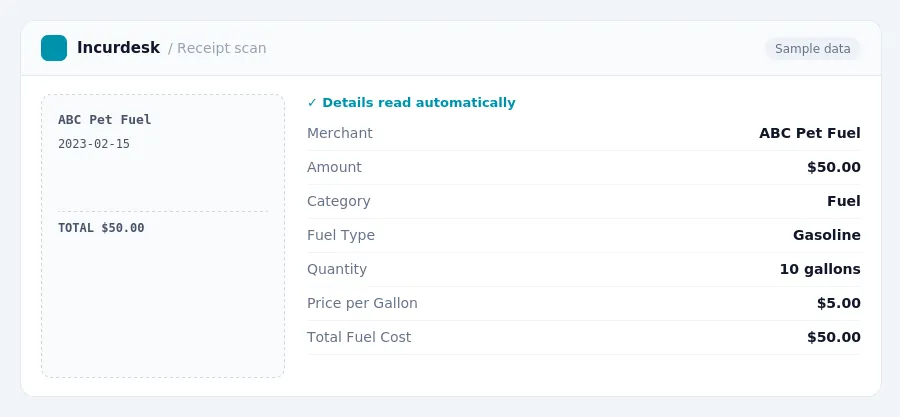Click the Quantity field label
This screenshot has width=900, height=417.
[337, 269]
